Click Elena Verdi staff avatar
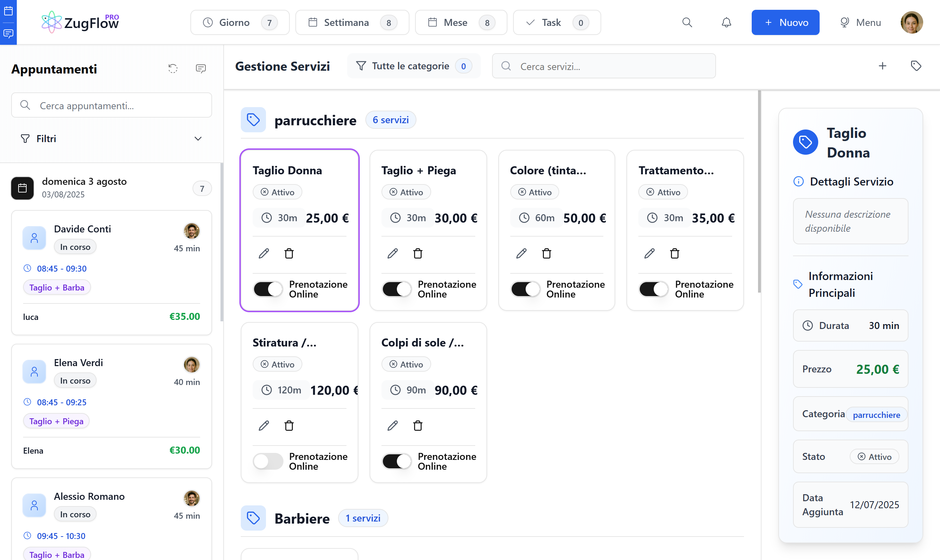 tap(192, 364)
